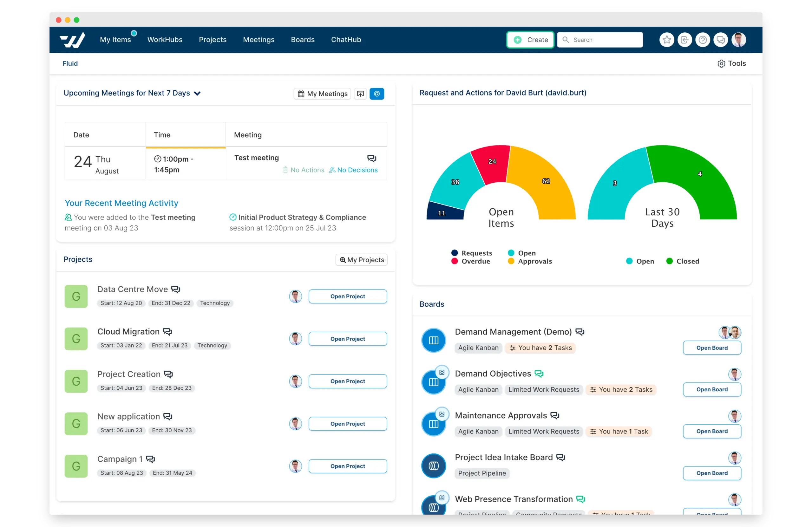
Task: Toggle the blue @ mentions filter button
Action: (377, 94)
